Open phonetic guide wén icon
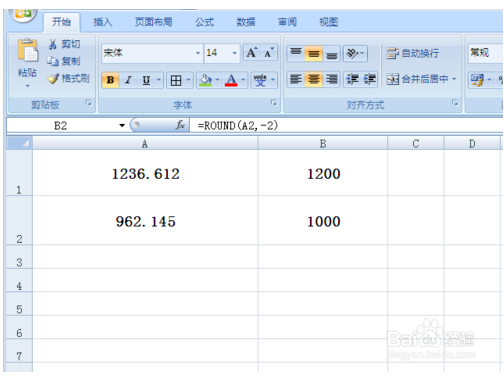 tap(260, 80)
